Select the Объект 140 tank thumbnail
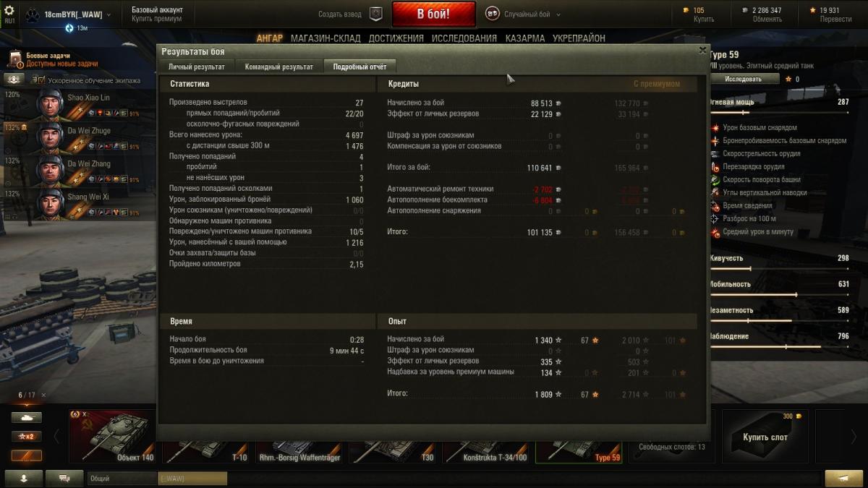868x488 pixels. point(113,436)
